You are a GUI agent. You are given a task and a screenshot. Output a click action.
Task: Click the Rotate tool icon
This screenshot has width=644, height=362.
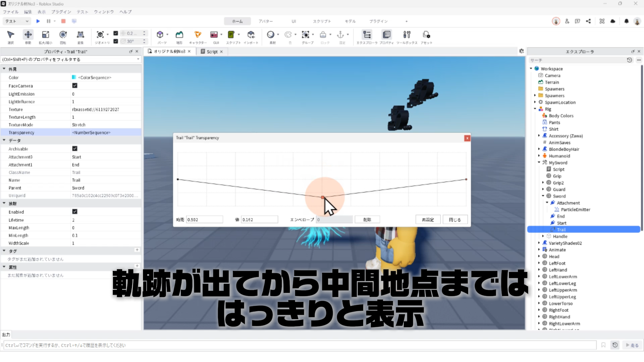(x=63, y=35)
